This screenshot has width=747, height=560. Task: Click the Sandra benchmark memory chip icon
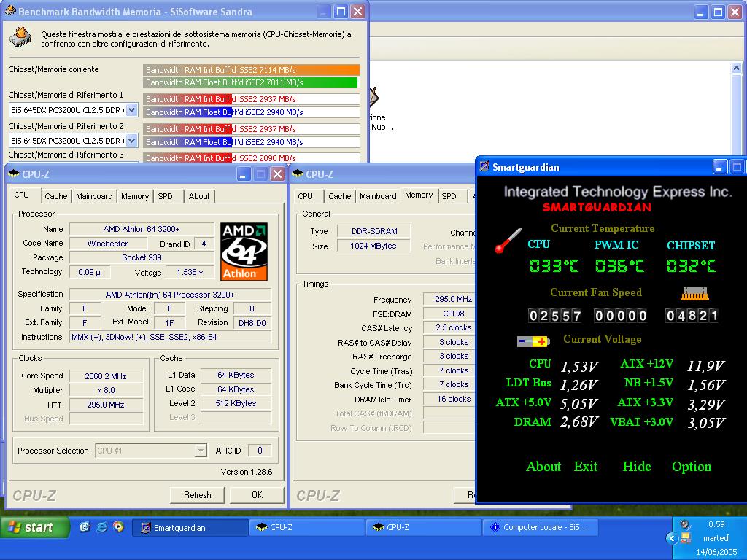coord(20,38)
